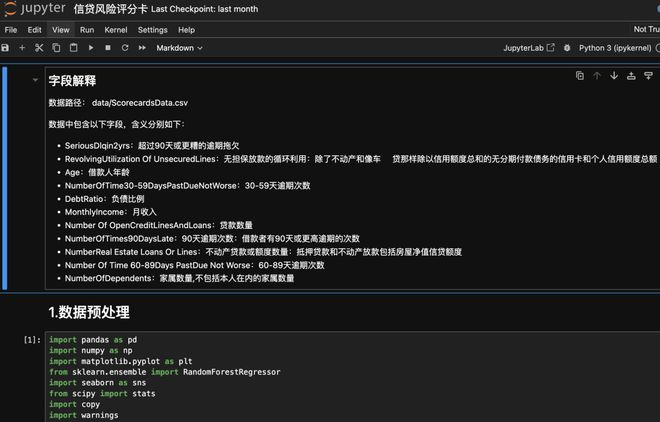Collapse the 字段解释 cell with the caret
The image size is (660, 422).
click(35, 80)
